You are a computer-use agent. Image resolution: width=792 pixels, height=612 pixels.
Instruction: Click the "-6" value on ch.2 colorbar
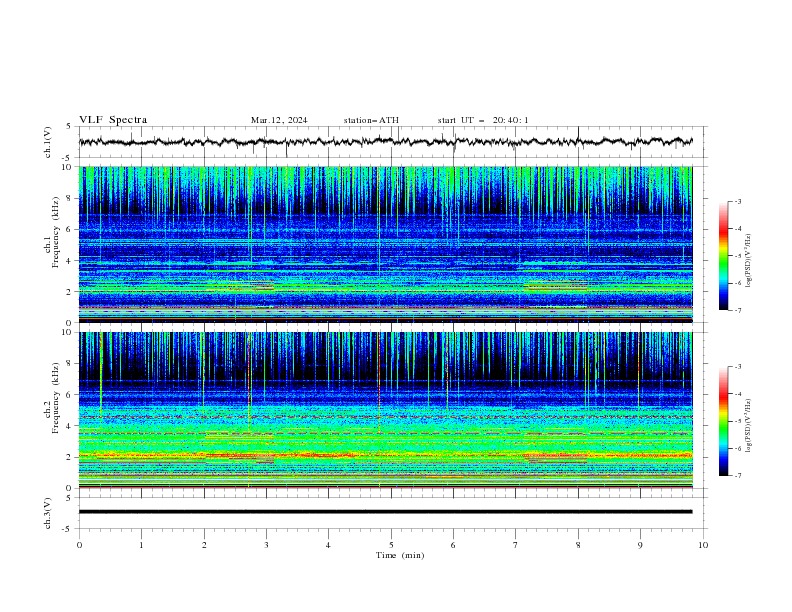pyautogui.click(x=738, y=448)
